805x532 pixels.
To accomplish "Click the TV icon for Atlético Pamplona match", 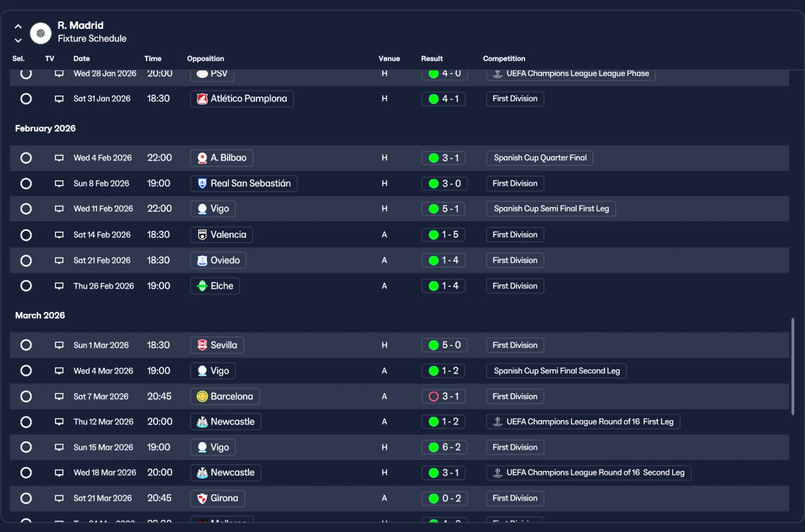I will [59, 99].
